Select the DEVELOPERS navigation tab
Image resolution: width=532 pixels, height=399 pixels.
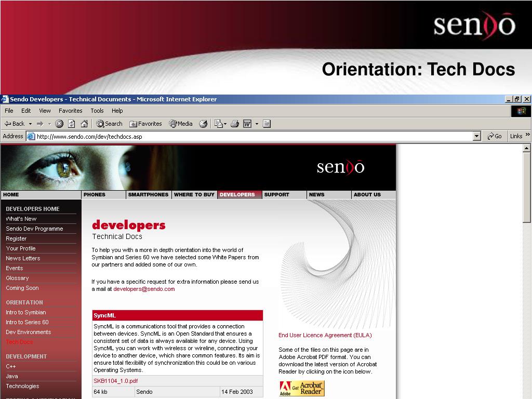click(x=239, y=195)
